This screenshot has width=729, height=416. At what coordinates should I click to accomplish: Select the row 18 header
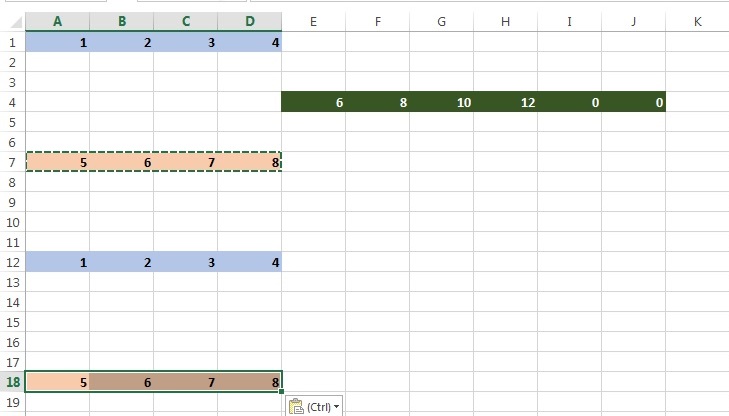[x=12, y=381]
